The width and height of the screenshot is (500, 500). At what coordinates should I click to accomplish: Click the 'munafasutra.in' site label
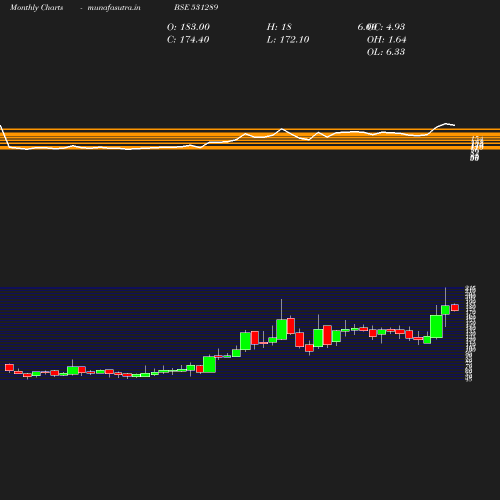[114, 8]
